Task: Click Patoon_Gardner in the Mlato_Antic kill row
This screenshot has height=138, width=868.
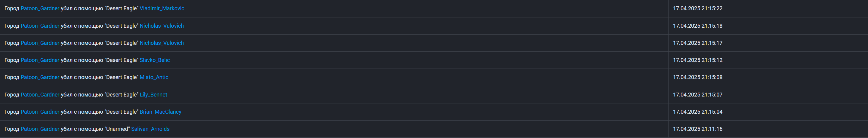Action: tap(40, 77)
